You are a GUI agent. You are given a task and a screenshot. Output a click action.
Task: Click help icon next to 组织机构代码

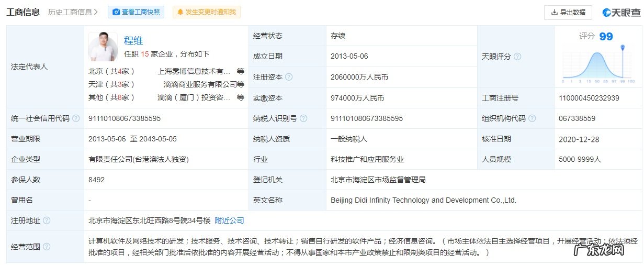click(532, 118)
